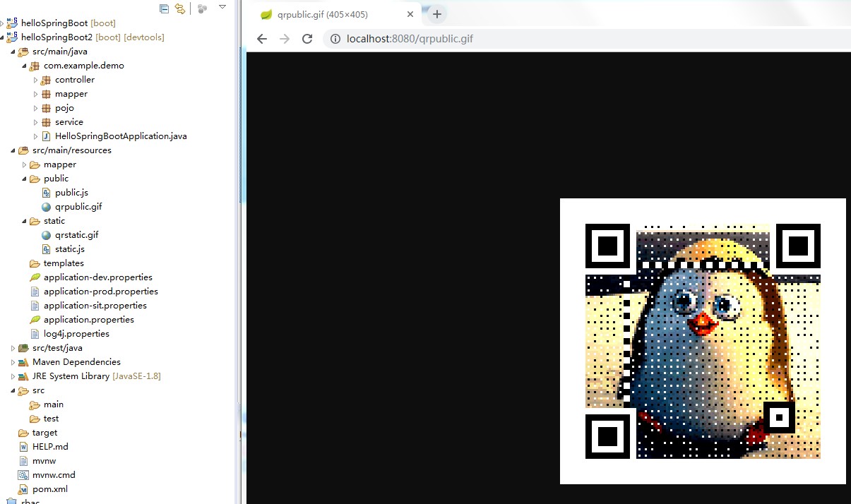Expand the src/test/java folder

pos(13,348)
